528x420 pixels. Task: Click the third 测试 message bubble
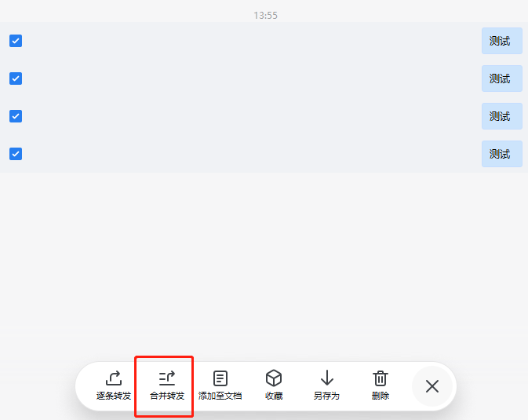pyautogui.click(x=502, y=116)
